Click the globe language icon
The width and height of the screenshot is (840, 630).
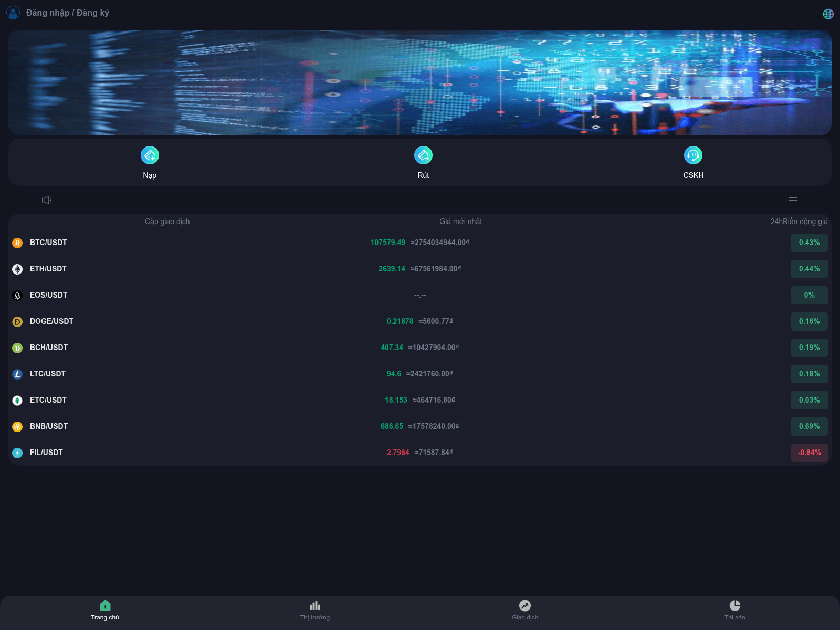[x=828, y=14]
